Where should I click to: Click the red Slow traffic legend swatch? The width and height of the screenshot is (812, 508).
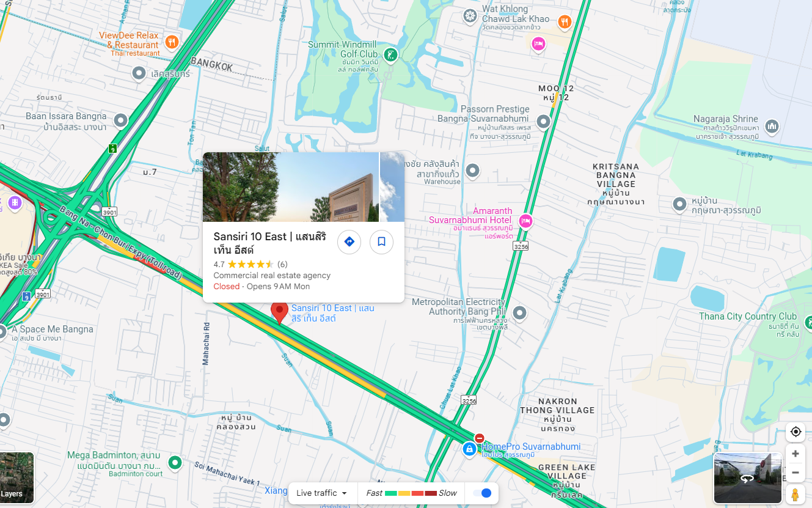431,493
